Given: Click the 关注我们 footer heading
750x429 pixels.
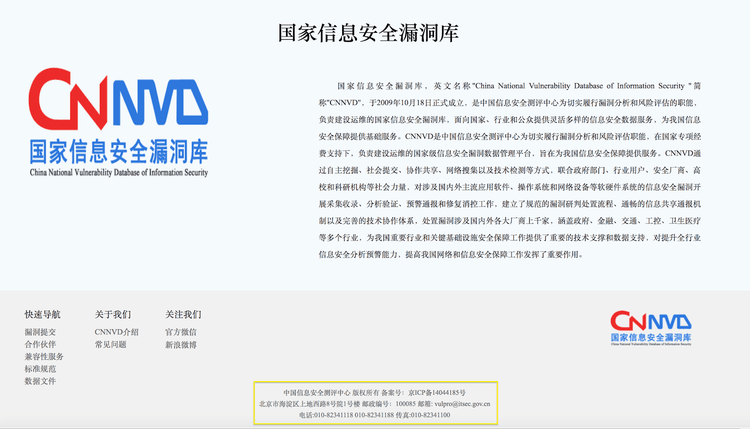Looking at the screenshot, I should click(183, 314).
